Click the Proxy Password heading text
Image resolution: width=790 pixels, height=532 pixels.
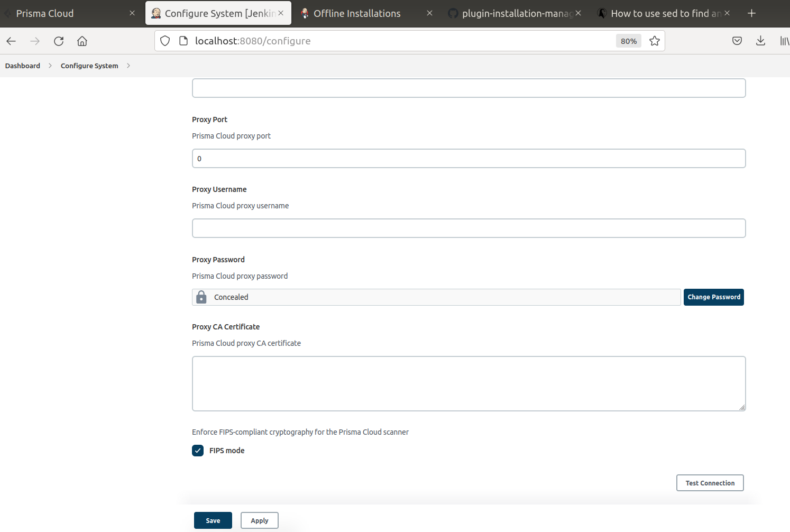pos(218,260)
